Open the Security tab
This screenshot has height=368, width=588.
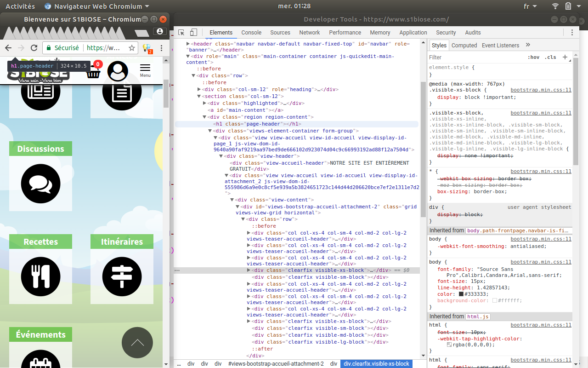coord(446,32)
